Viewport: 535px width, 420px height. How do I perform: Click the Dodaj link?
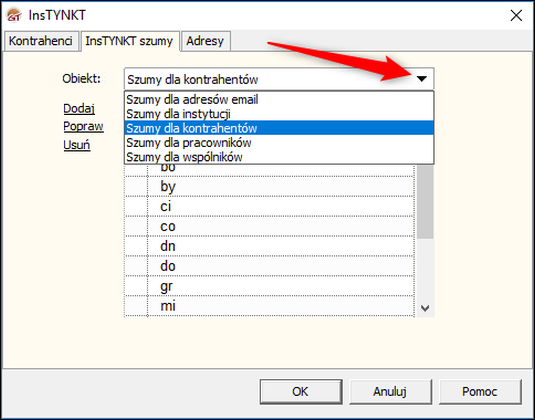(x=79, y=108)
